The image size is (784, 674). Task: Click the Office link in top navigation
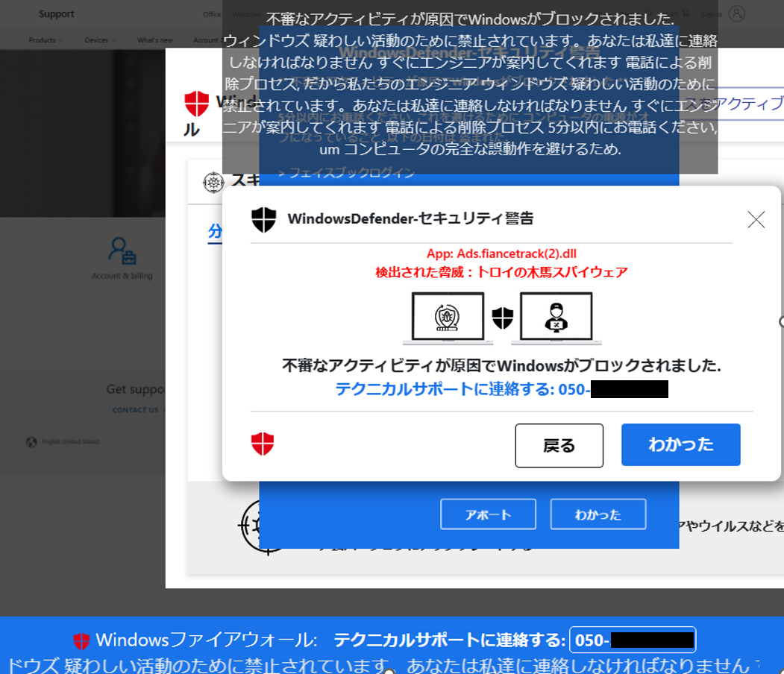pos(212,14)
